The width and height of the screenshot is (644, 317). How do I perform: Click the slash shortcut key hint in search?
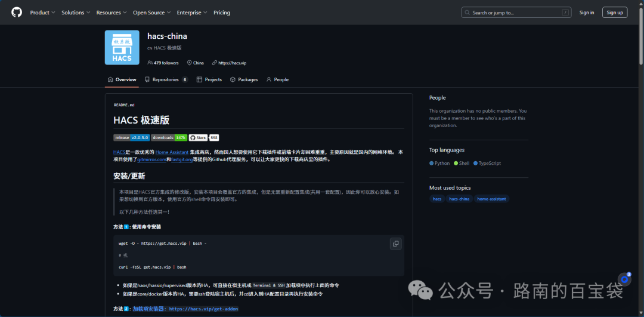click(565, 13)
